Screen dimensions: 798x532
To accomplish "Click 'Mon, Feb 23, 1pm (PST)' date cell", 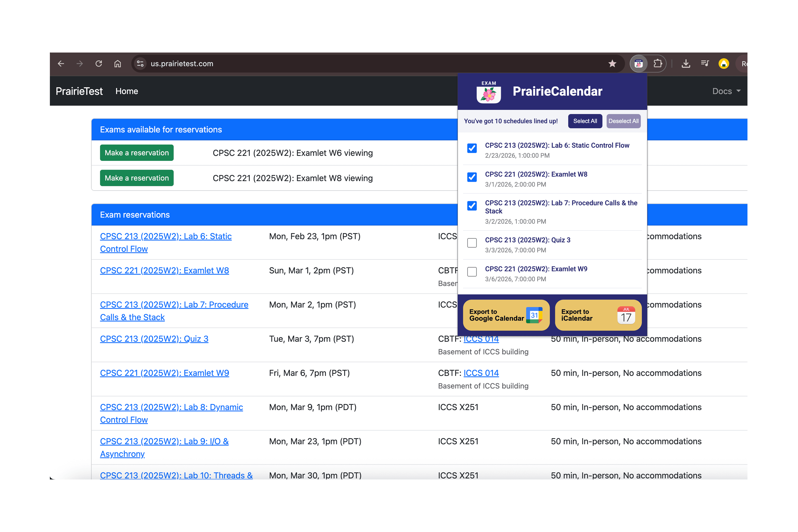I will 315,236.
